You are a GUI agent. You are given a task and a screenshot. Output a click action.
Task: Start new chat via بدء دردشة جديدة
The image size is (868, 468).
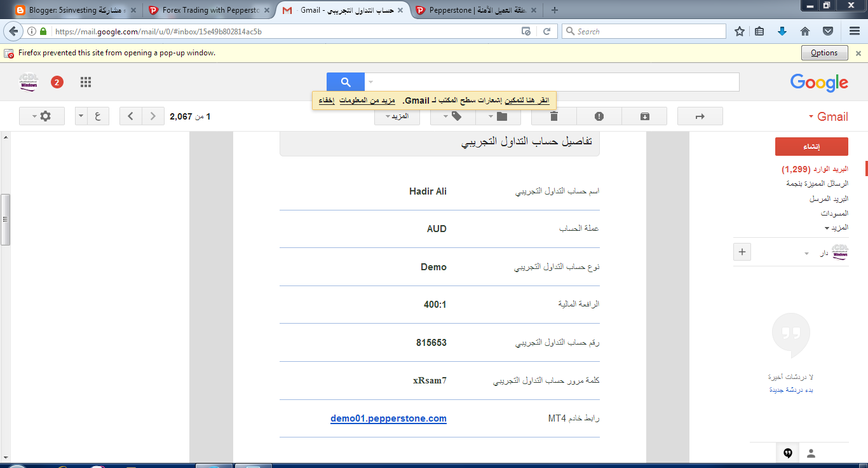coord(791,390)
